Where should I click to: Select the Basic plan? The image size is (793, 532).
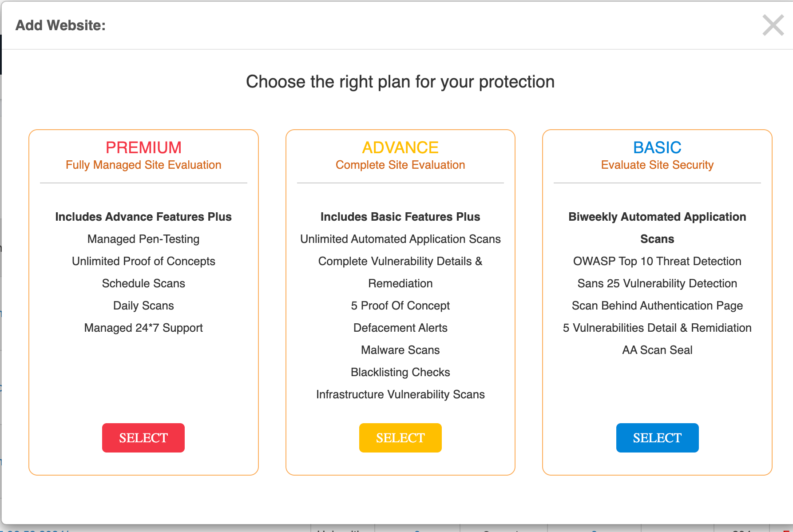(x=657, y=438)
